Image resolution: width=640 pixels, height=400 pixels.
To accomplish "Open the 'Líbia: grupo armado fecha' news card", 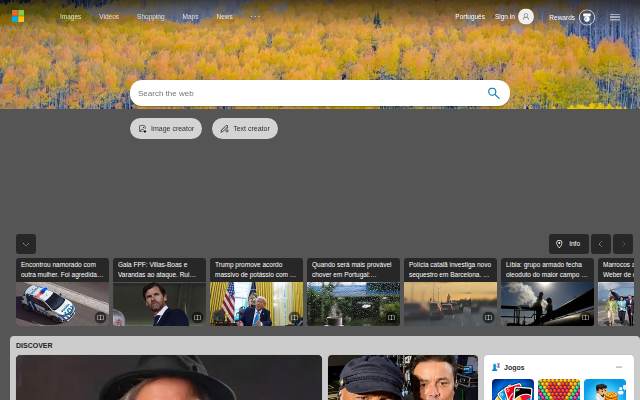I will pyautogui.click(x=547, y=292).
